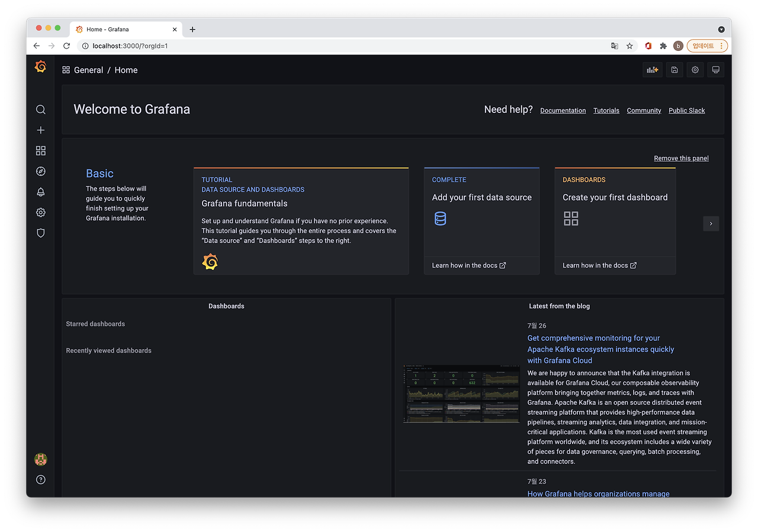
Task: Click browser back arrow
Action: click(37, 46)
